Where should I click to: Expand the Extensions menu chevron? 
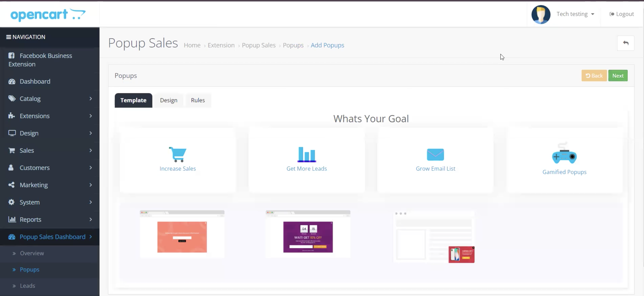90,116
